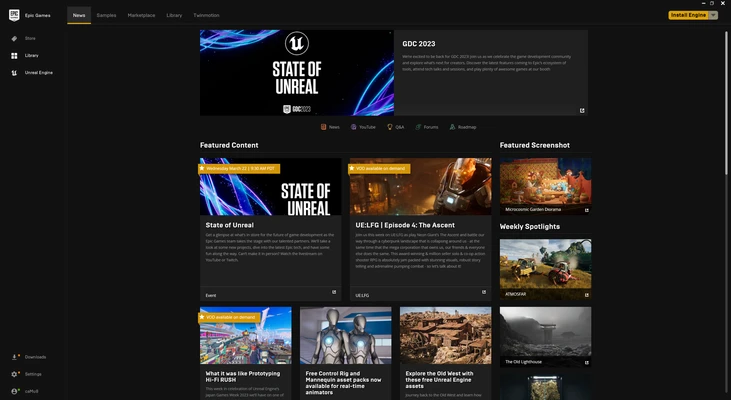This screenshot has height=400, width=731.
Task: Click the State of Unreal GDC banner image
Action: tap(297, 73)
